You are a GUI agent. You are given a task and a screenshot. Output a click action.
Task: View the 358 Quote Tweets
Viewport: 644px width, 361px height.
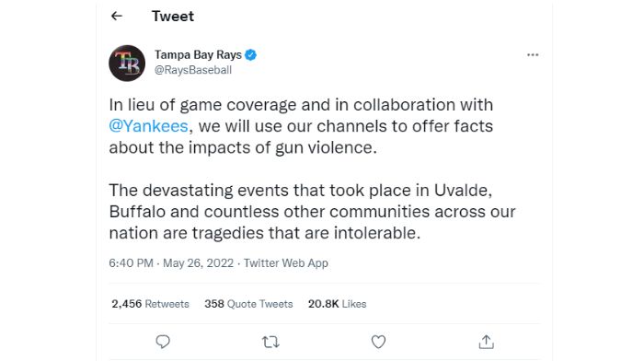pyautogui.click(x=248, y=304)
